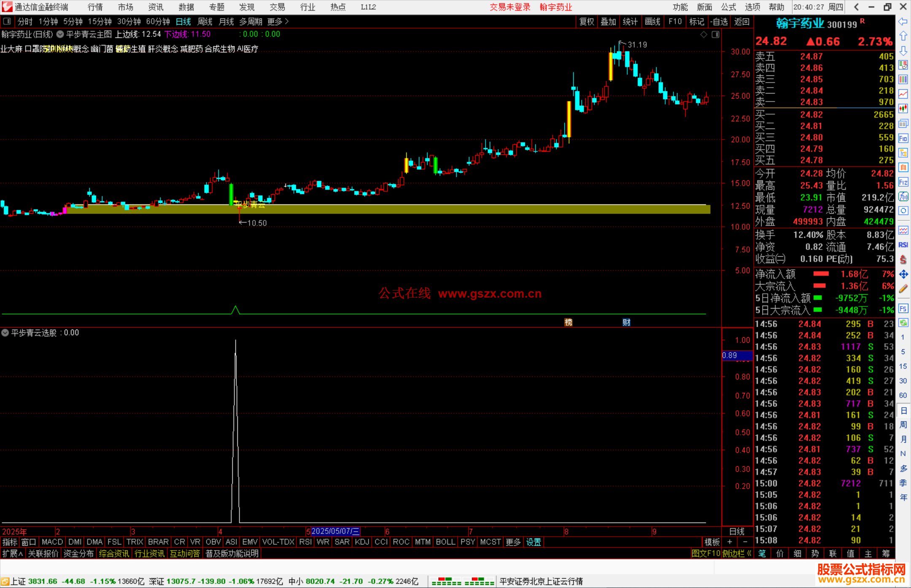
Task: Expand the 更多 period dropdown in toolbar
Action: click(278, 21)
